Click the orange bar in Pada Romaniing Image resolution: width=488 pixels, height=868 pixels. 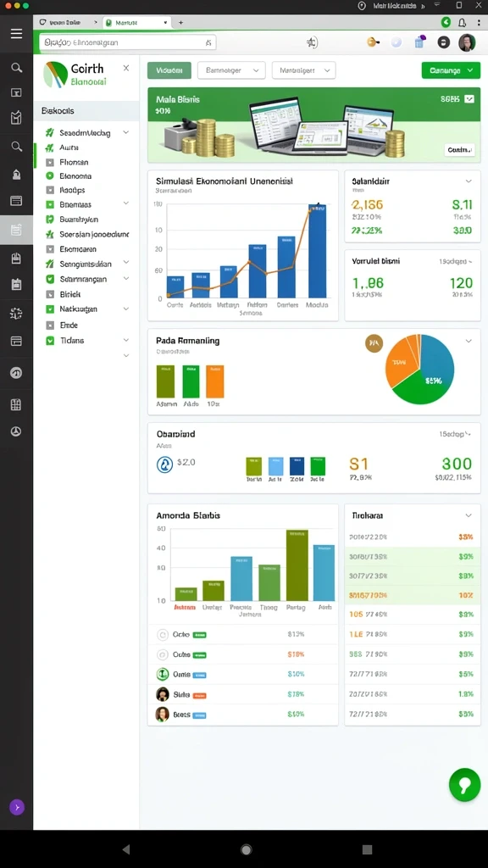pyautogui.click(x=214, y=381)
